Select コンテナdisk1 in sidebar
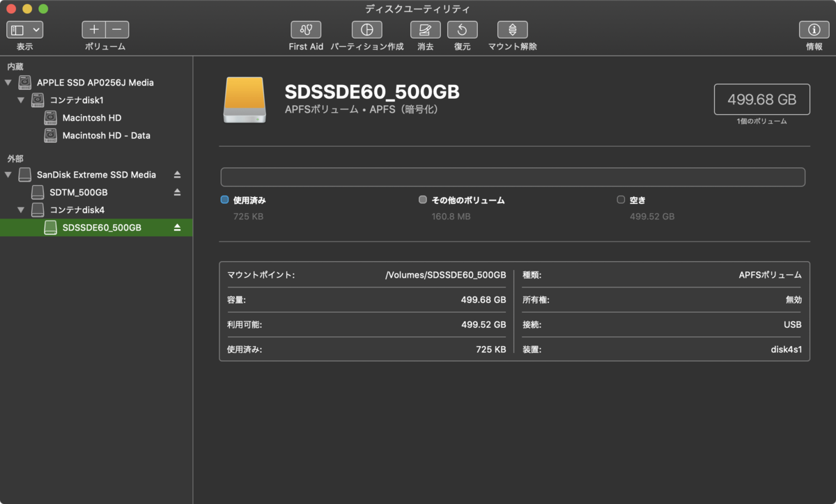836x504 pixels. (77, 100)
